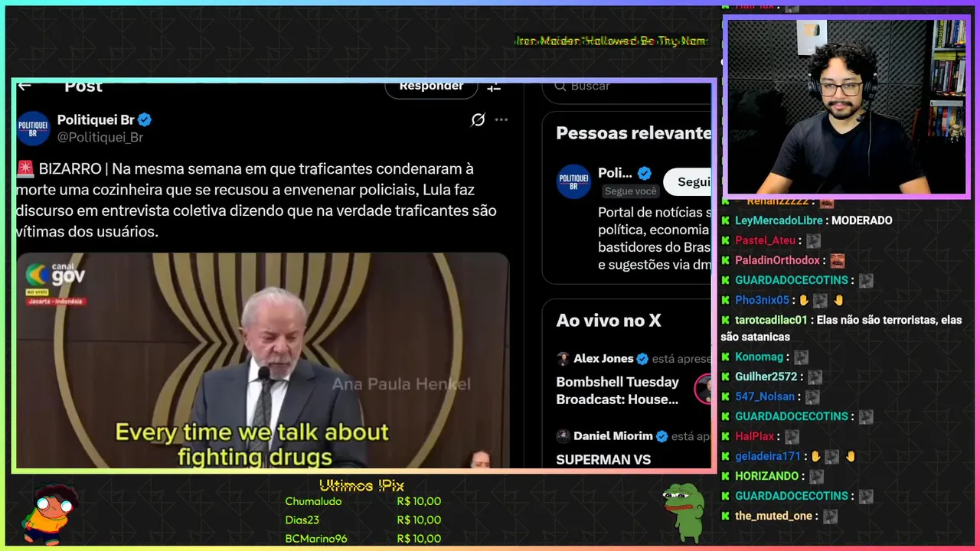Screen dimensions: 980x551
Task: Open Politiquei Br avatar in Pessoas relevantes
Action: (573, 181)
